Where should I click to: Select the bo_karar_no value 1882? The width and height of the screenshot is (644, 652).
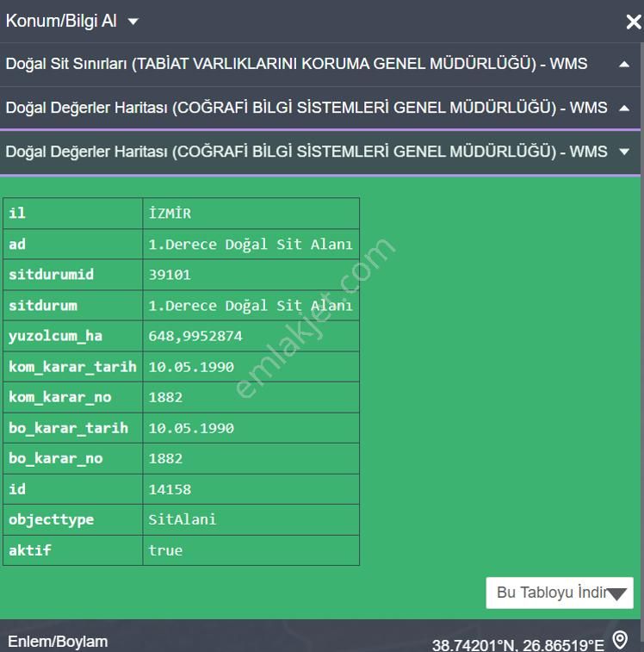[x=251, y=458]
